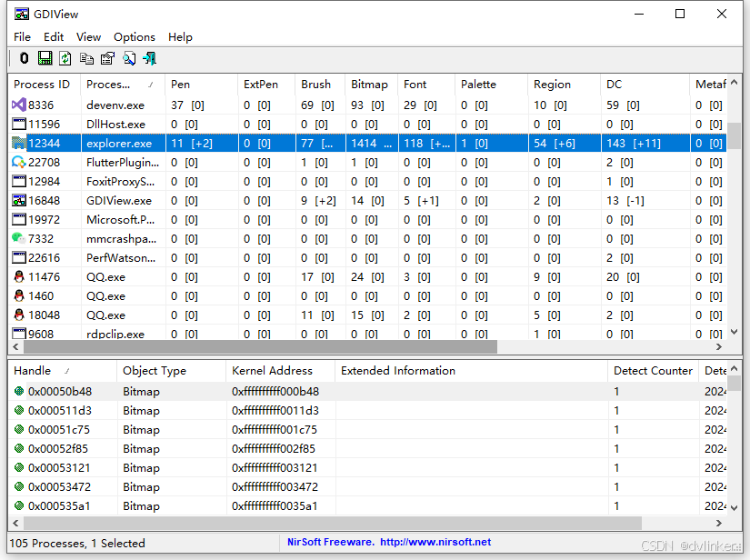The height and width of the screenshot is (560, 750).
Task: Sort by the Object Type column header
Action: (172, 371)
